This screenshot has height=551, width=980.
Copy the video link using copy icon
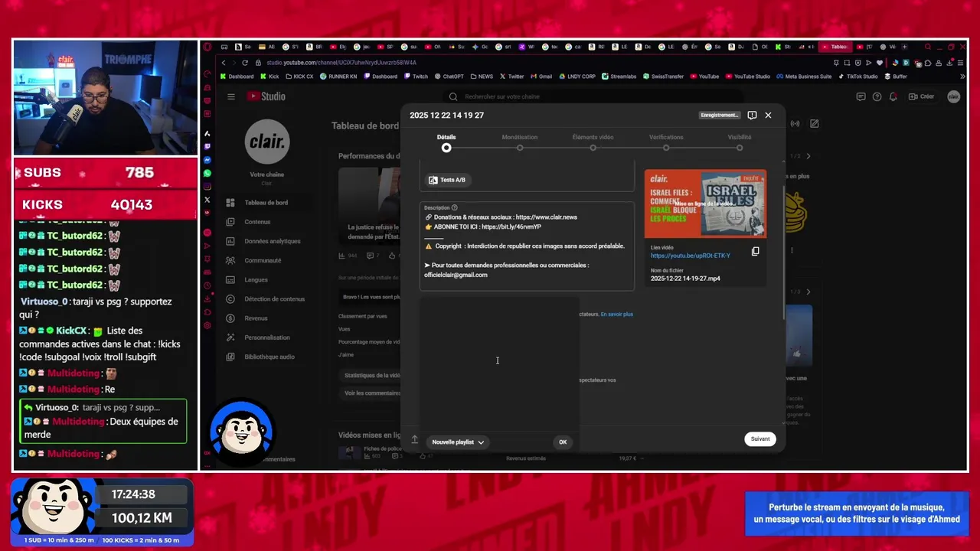tap(755, 251)
